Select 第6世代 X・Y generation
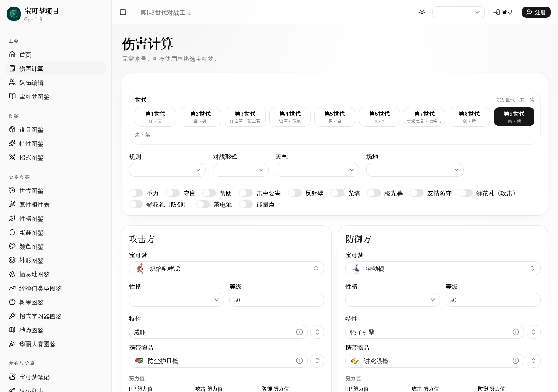Screen dimensions: 558x392 [x=379, y=117]
